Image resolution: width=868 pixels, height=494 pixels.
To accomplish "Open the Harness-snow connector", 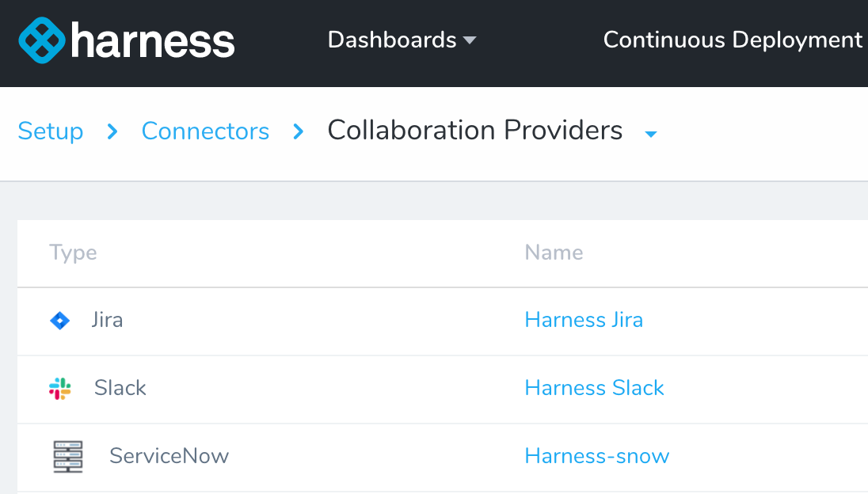I will pyautogui.click(x=597, y=456).
